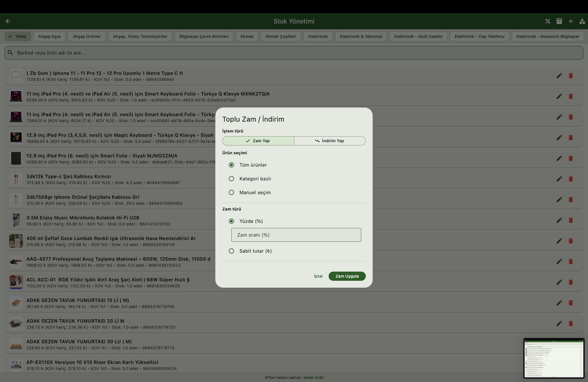Image resolution: width=588 pixels, height=382 pixels.
Task: Edit ADAK GEZEN TAVUK YUMURTASI 15 Lİ
Action: 559,303
